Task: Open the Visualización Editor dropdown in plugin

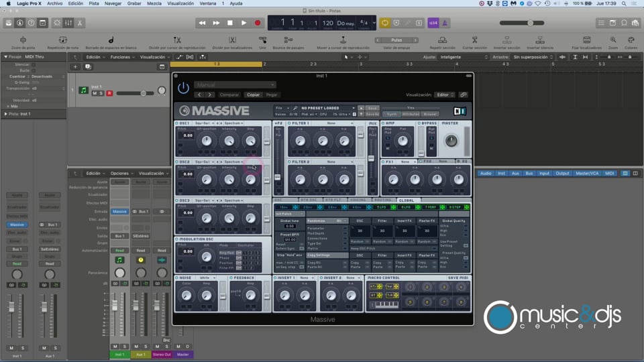Action: pyautogui.click(x=445, y=95)
